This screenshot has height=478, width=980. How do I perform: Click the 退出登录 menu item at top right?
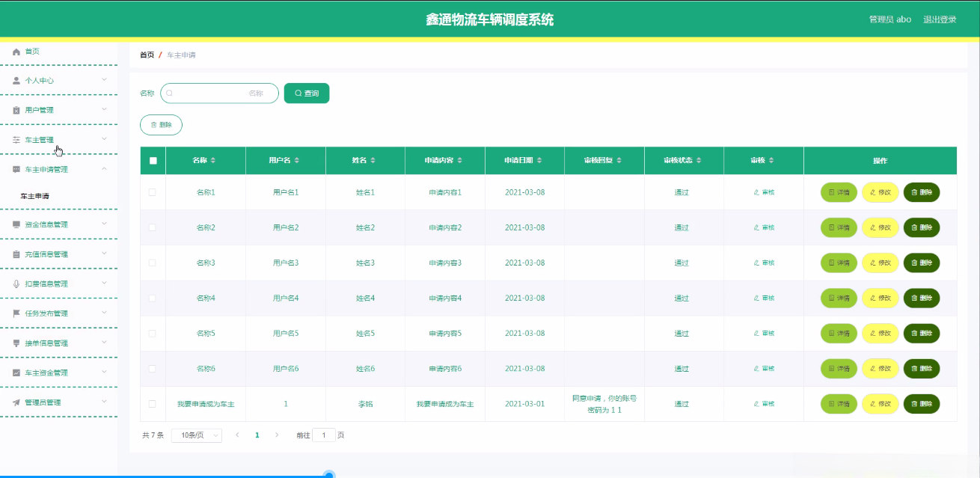(x=939, y=19)
